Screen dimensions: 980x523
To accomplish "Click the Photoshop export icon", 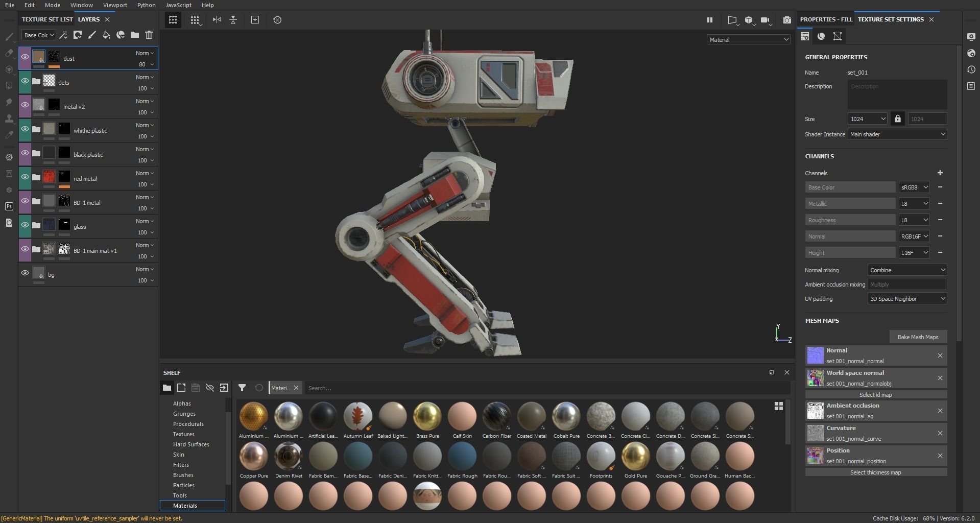I will click(9, 206).
